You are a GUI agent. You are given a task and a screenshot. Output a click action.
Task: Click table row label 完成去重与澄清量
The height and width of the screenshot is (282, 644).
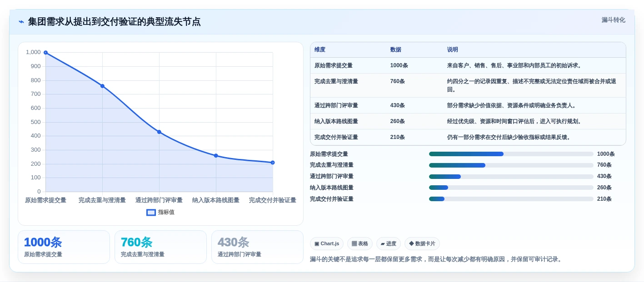tap(336, 81)
